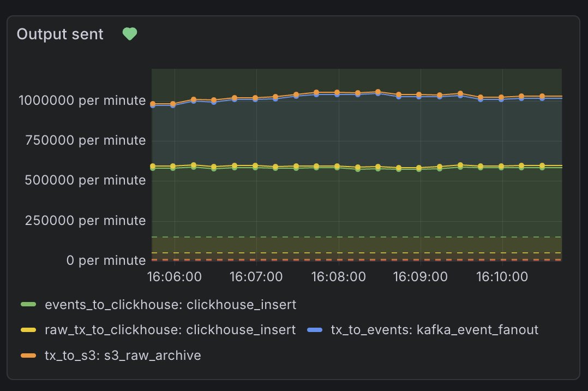Click the 500000 per minute axis label

(x=85, y=180)
